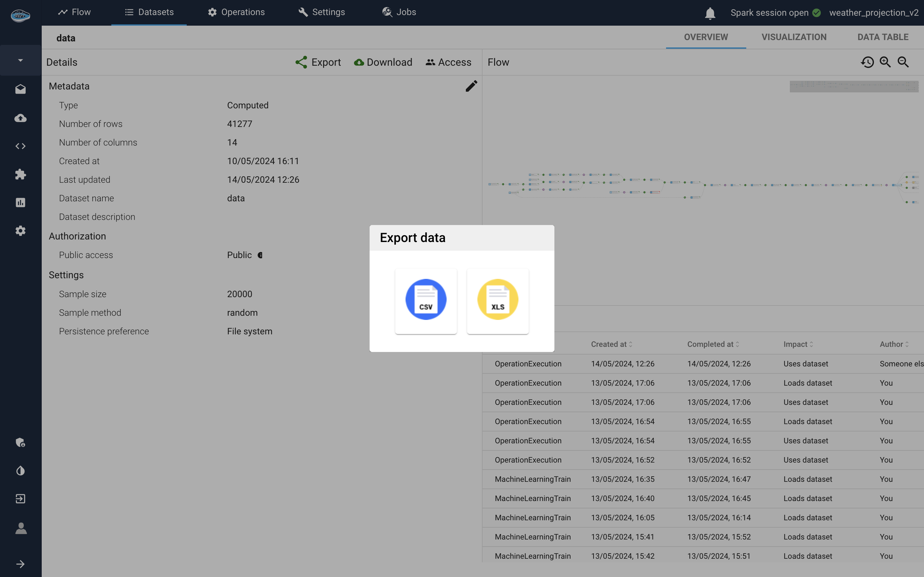The image size is (924, 577).
Task: Expand the sidebar dropdown caret
Action: [21, 60]
